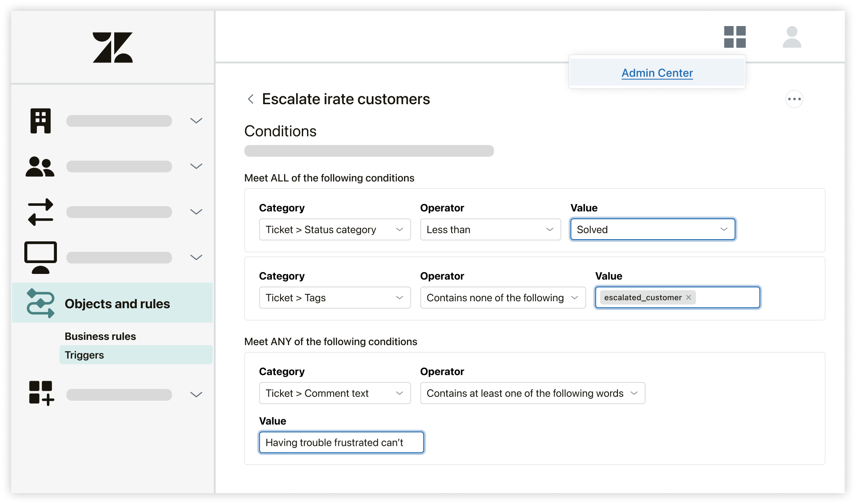Expand the people icon sidebar section
This screenshot has width=856, height=504.
click(196, 166)
